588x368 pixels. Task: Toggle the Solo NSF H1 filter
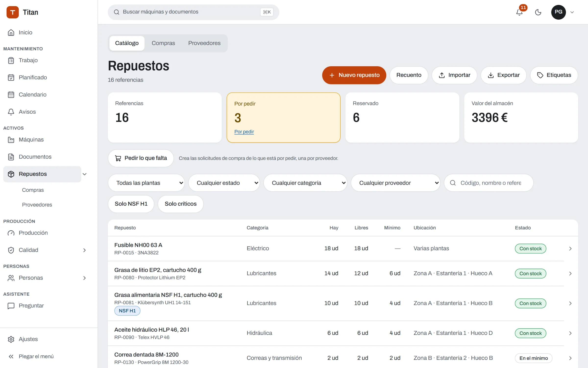131,204
